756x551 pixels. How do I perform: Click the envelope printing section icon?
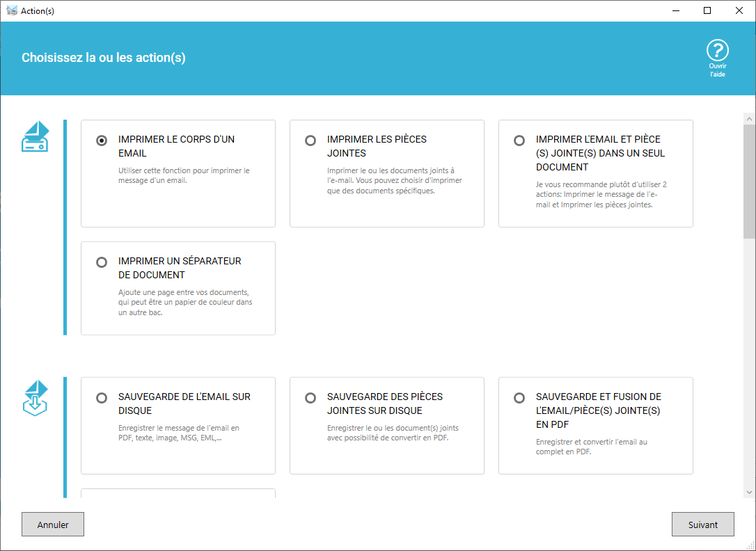point(35,137)
